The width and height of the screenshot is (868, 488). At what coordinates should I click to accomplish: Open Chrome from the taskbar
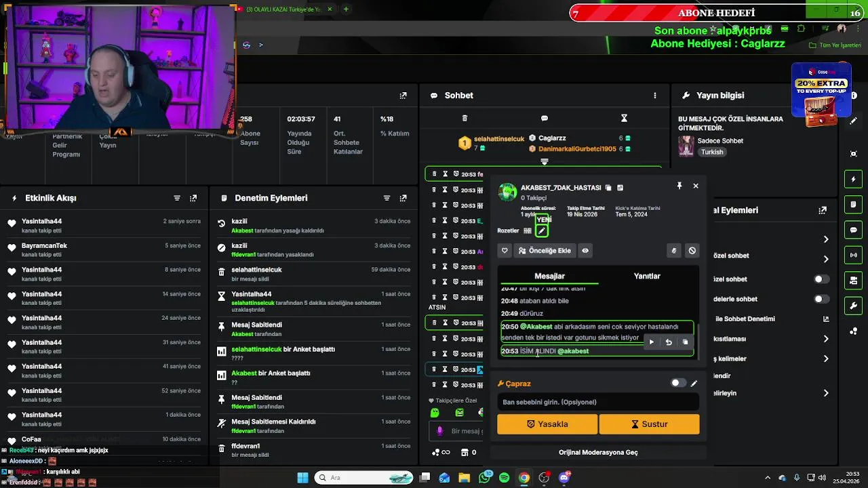click(524, 478)
